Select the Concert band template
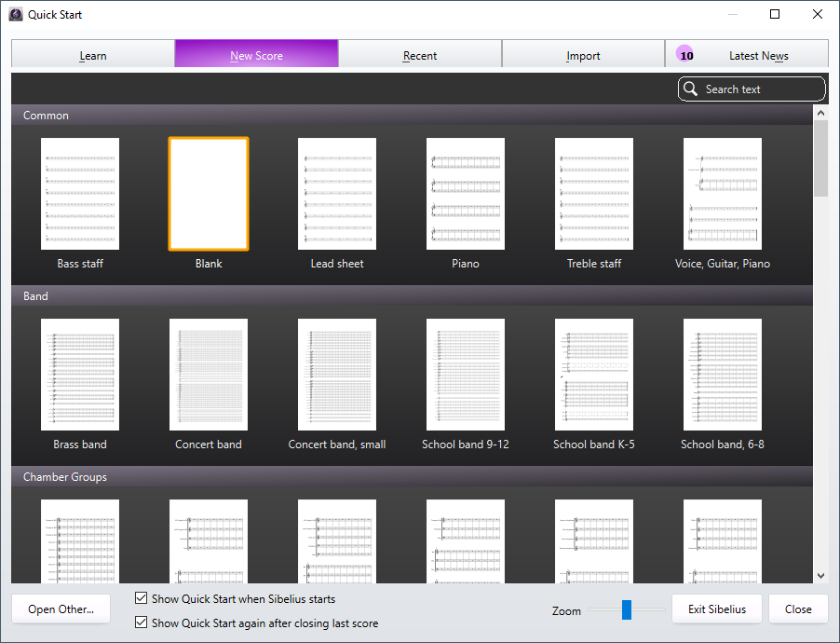This screenshot has height=643, width=840. [x=209, y=375]
